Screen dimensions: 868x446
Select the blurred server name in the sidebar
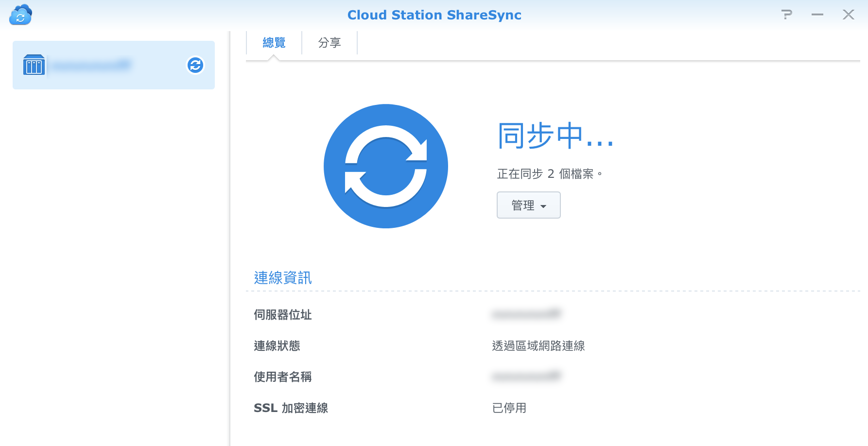tap(91, 65)
